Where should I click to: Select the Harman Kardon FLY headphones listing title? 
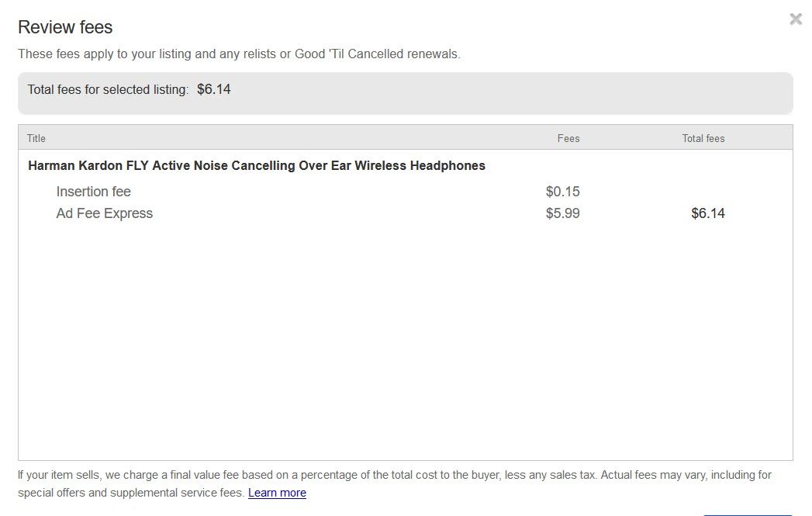click(x=257, y=166)
